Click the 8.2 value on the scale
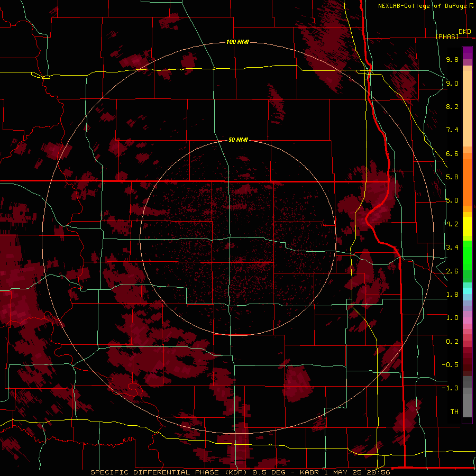Image resolution: width=476 pixels, height=476 pixels. coord(452,106)
